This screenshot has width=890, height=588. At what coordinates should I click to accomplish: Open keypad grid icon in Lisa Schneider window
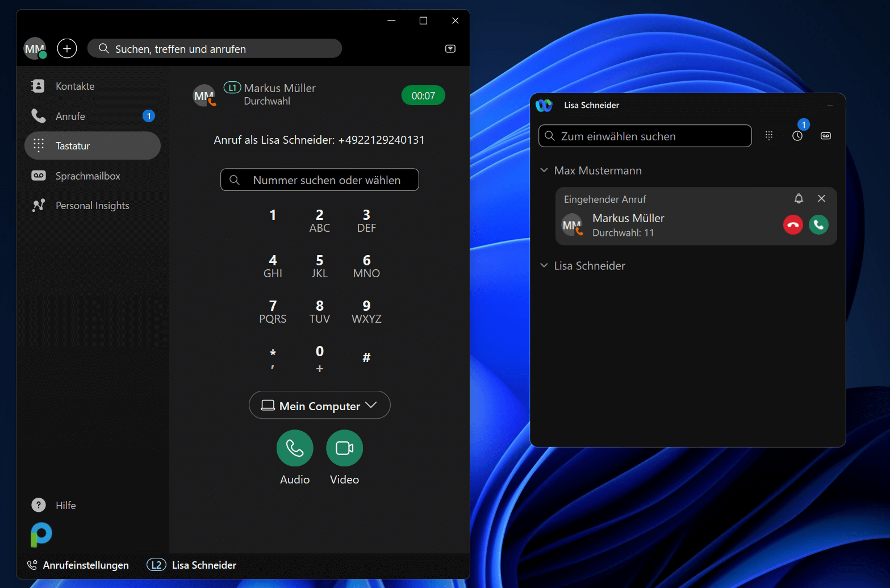pos(769,136)
